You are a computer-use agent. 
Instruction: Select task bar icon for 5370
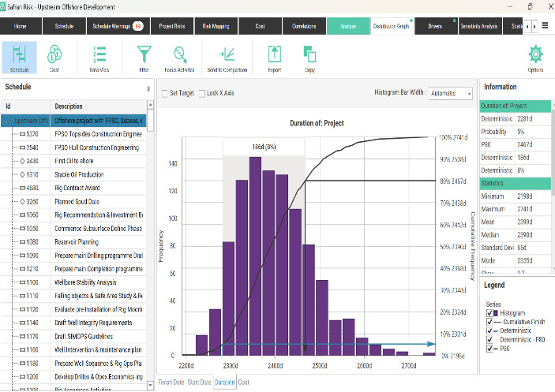[22, 134]
